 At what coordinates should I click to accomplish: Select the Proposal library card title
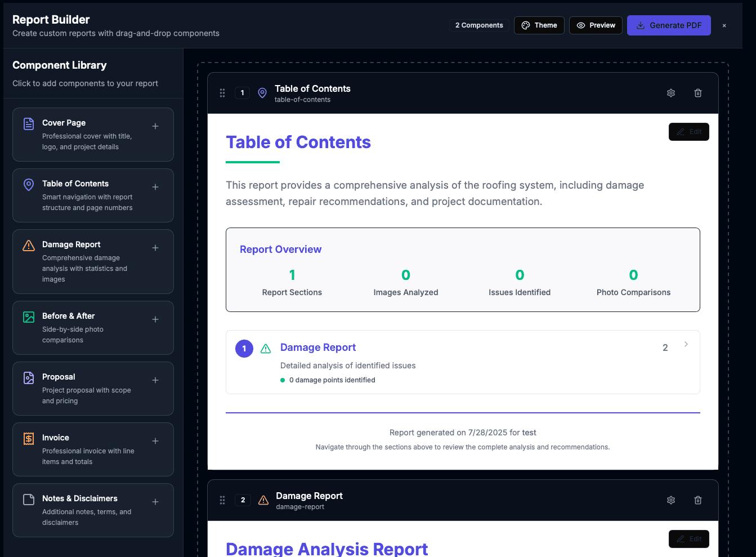pyautogui.click(x=59, y=377)
